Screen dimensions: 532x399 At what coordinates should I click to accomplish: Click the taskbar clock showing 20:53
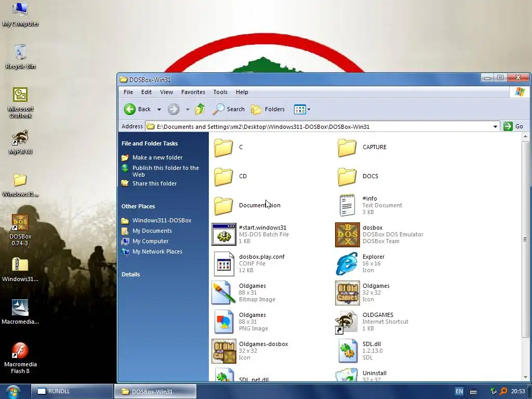(x=518, y=391)
